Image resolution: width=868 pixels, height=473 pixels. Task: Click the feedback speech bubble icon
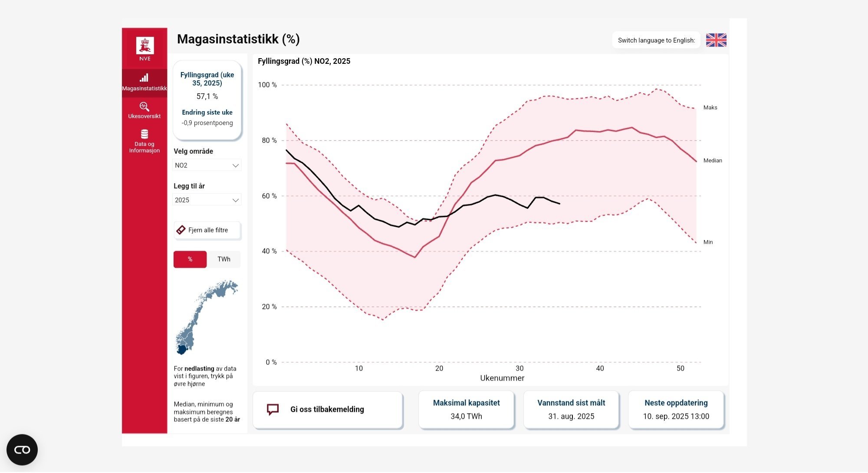(x=273, y=409)
